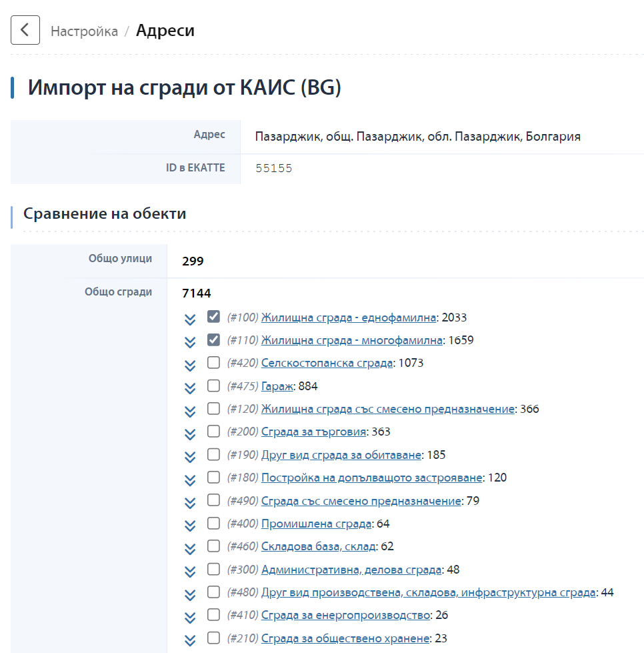
Task: Expand the #100 Жилищна сграда - еднофамилна row
Action: (190, 319)
